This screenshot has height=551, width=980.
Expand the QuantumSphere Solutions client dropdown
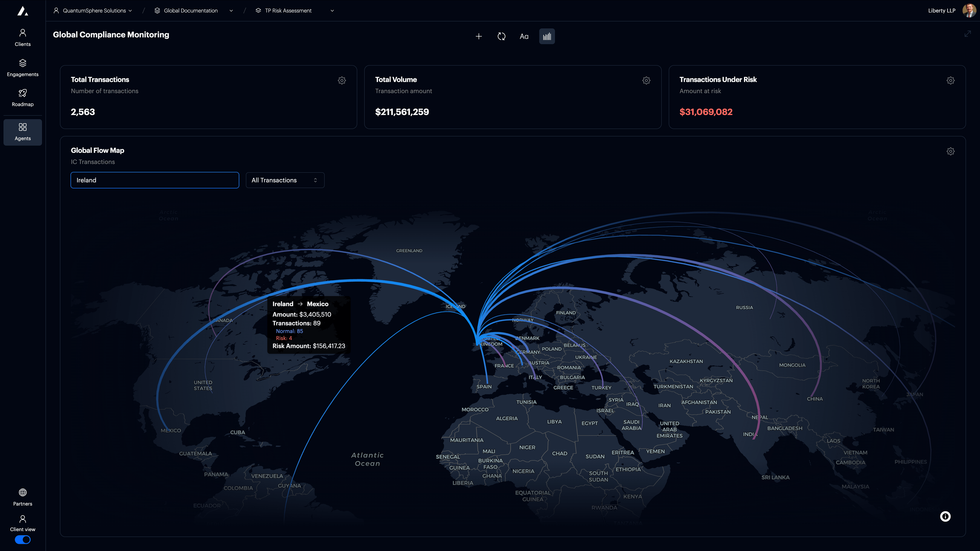tap(92, 10)
